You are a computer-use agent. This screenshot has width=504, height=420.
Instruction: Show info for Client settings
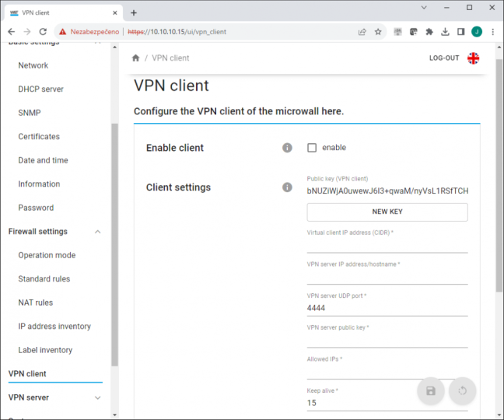coord(287,187)
